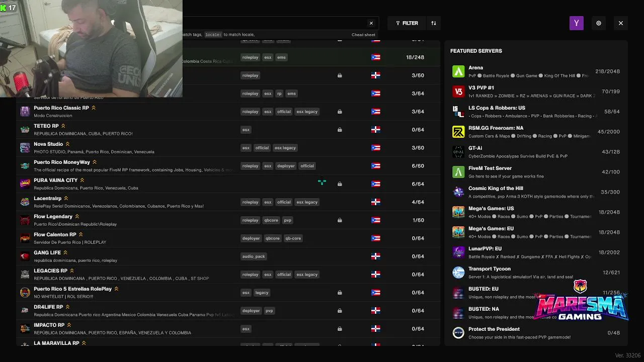Open LS Cops & Robbers: US featured server
The image size is (644, 362).
(x=536, y=112)
